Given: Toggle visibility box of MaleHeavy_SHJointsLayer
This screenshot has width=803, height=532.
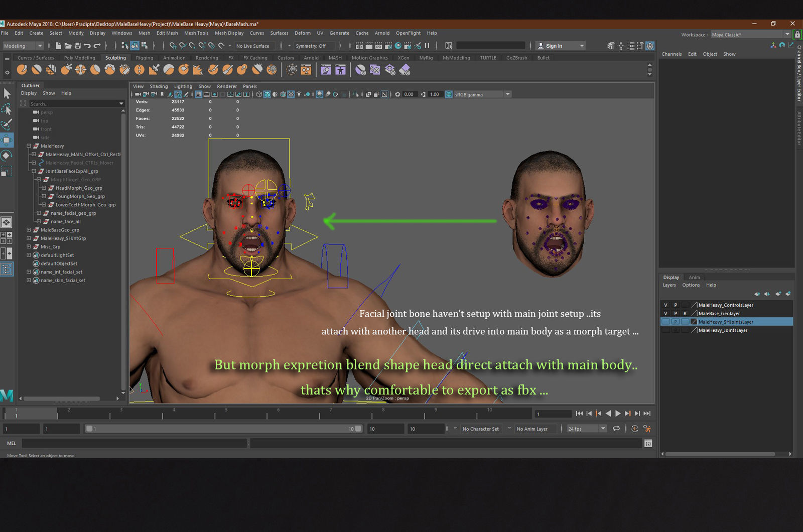Looking at the screenshot, I should [665, 322].
